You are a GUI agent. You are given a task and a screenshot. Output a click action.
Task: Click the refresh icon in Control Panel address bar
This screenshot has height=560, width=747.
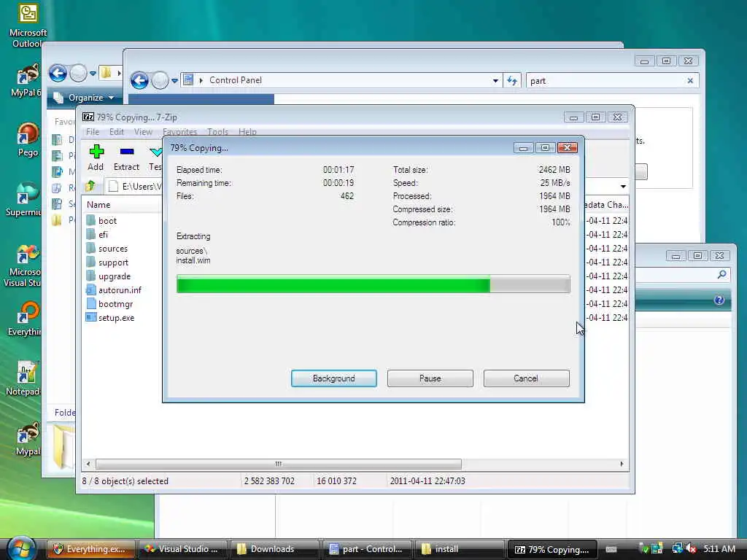[x=512, y=80]
